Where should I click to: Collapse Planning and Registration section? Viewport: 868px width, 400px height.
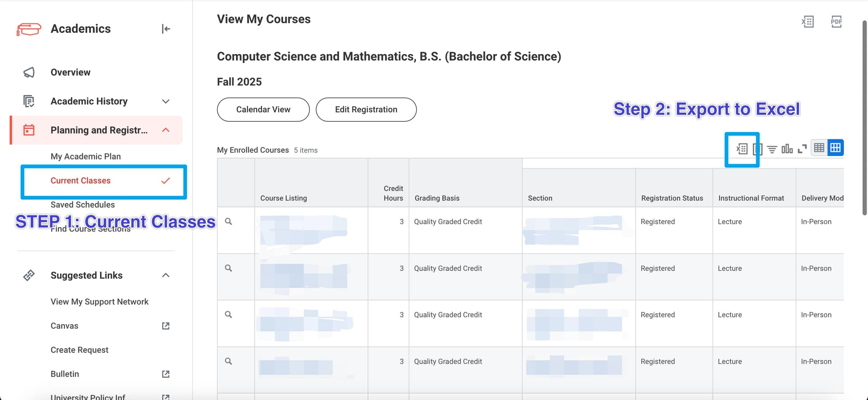pyautogui.click(x=165, y=130)
